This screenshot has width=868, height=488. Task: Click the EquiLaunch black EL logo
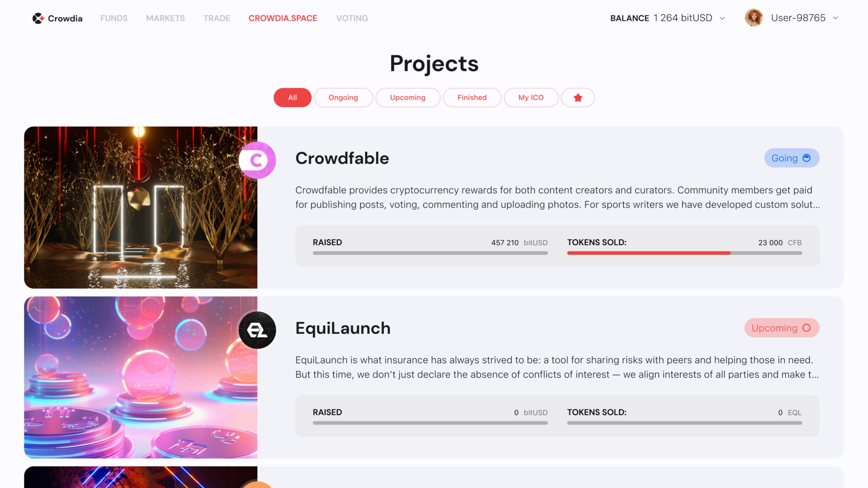(257, 330)
